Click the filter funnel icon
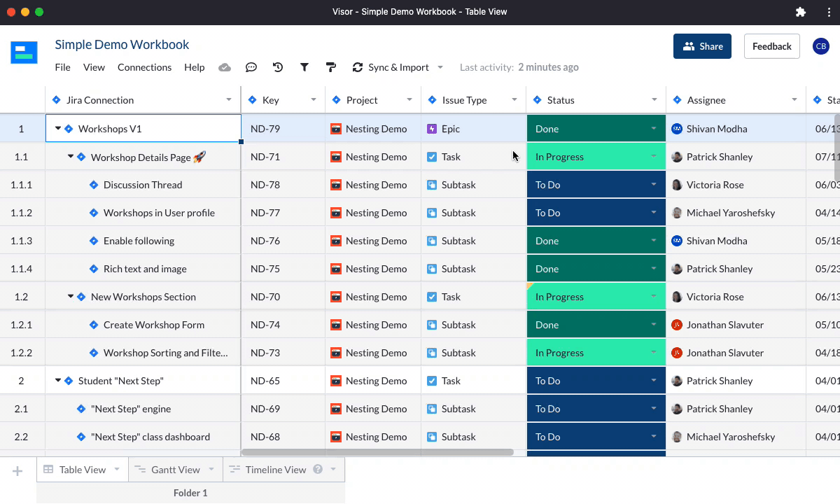 [304, 67]
